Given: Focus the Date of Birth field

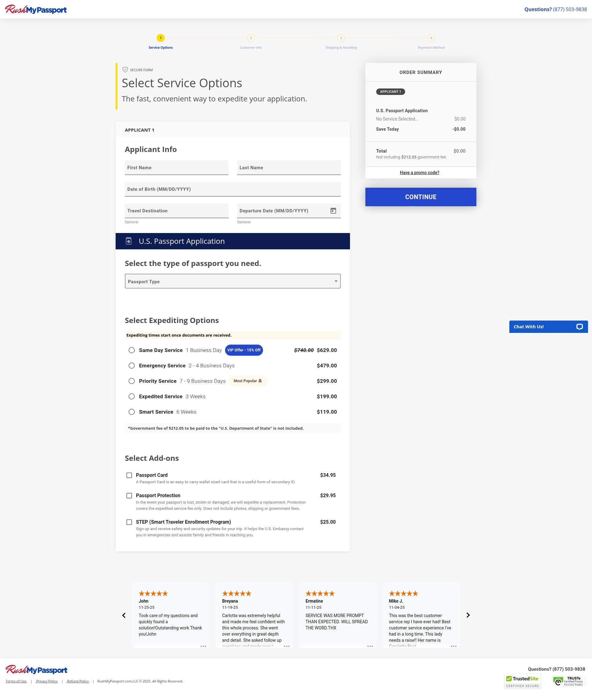Looking at the screenshot, I should coord(232,189).
